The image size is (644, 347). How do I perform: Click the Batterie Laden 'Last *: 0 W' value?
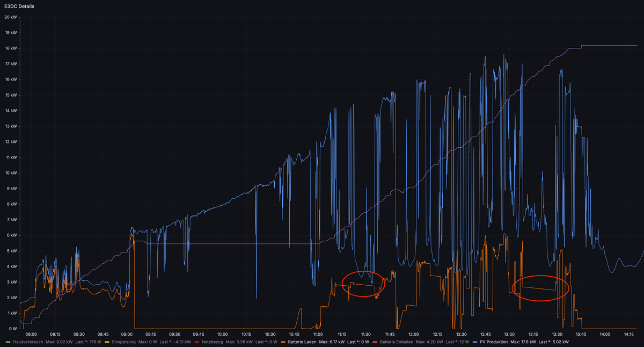[x=357, y=342]
